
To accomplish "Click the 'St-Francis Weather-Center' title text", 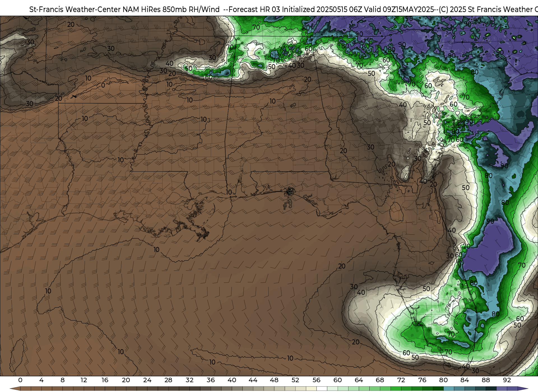I will pyautogui.click(x=75, y=10).
